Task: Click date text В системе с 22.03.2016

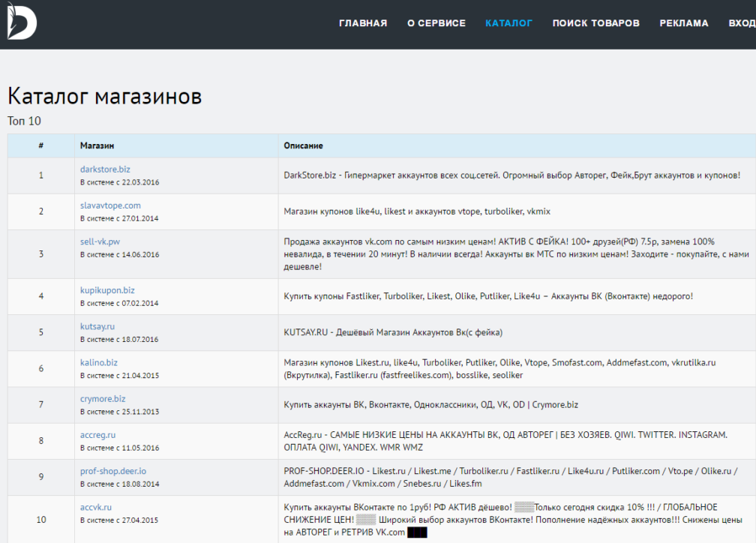Action: pos(119,182)
